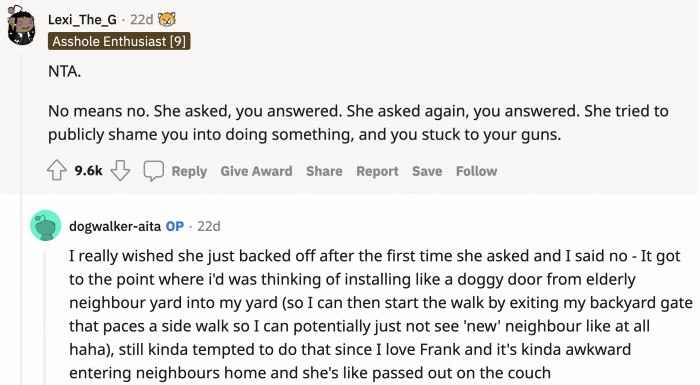The width and height of the screenshot is (700, 385).
Task: Give Award to Lexi_The_G's comment
Action: pyautogui.click(x=256, y=171)
